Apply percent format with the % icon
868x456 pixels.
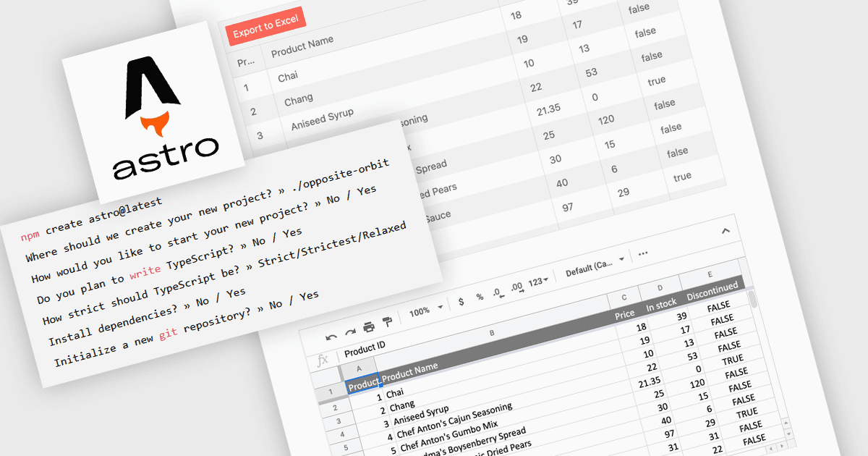click(479, 296)
